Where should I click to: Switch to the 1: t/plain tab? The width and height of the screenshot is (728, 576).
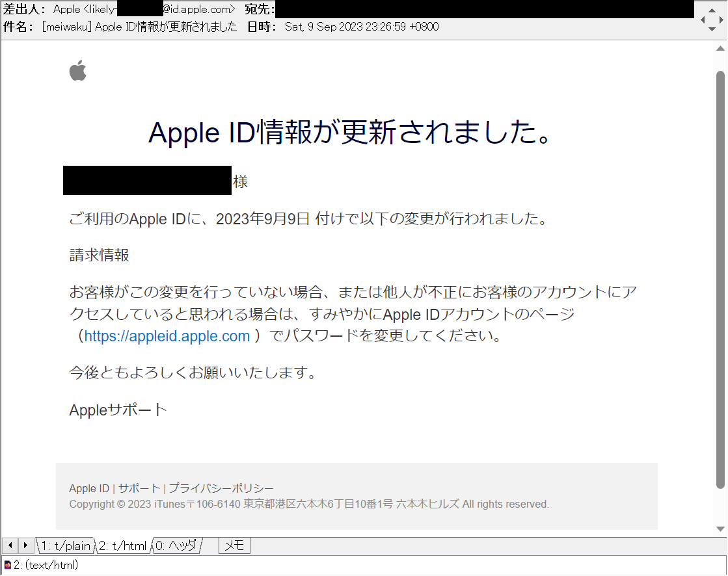coord(66,545)
